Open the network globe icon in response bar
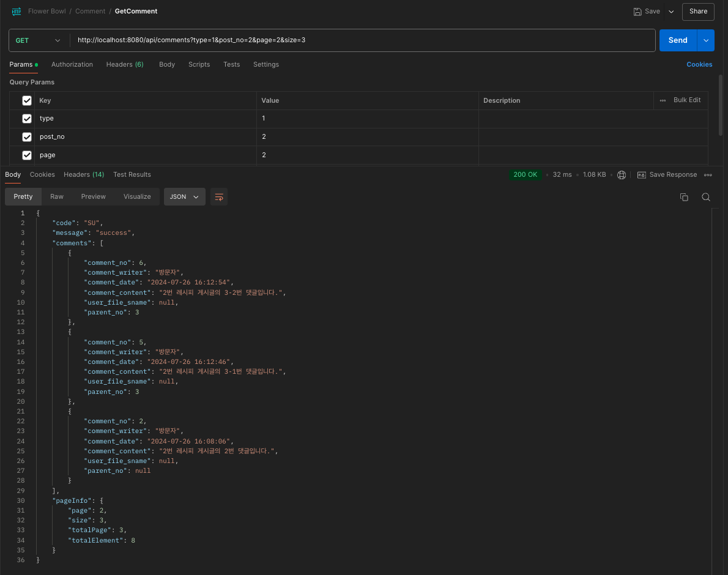The height and width of the screenshot is (575, 728). [622, 175]
